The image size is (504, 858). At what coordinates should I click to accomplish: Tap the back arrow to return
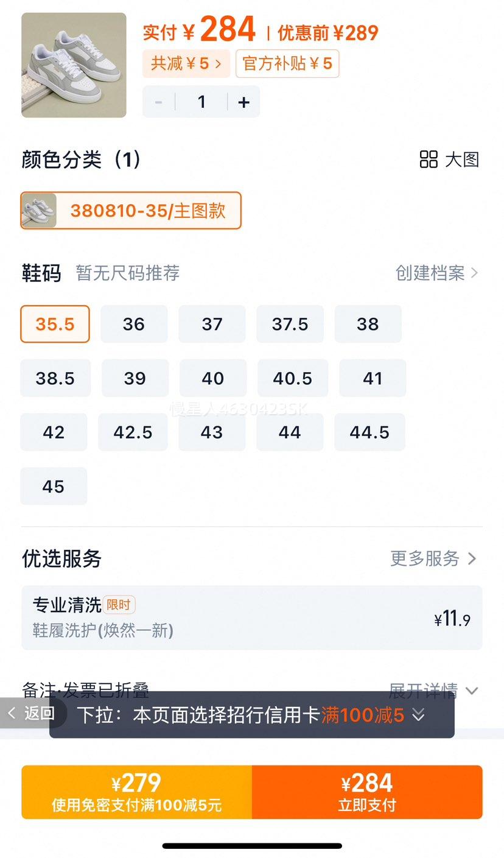(x=31, y=713)
